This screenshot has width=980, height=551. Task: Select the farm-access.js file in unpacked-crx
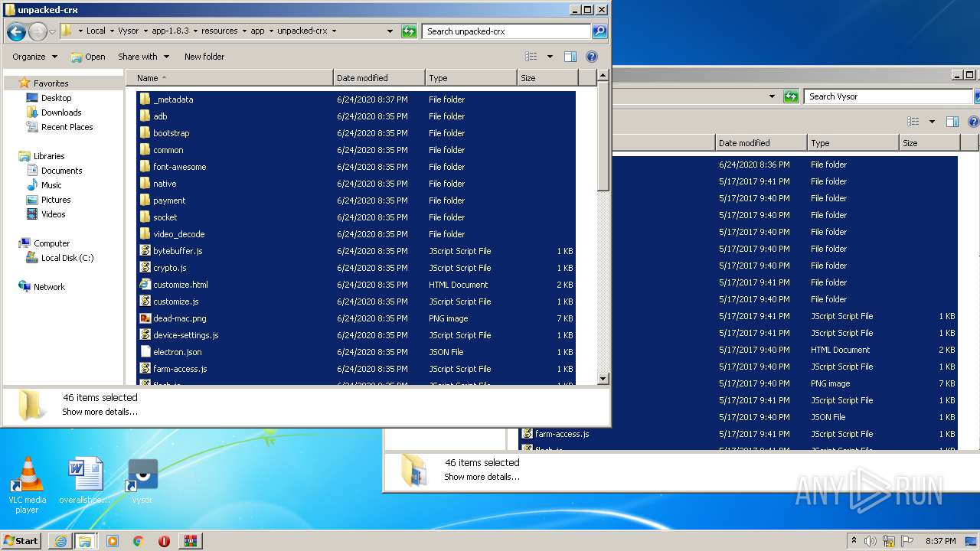click(x=356, y=369)
